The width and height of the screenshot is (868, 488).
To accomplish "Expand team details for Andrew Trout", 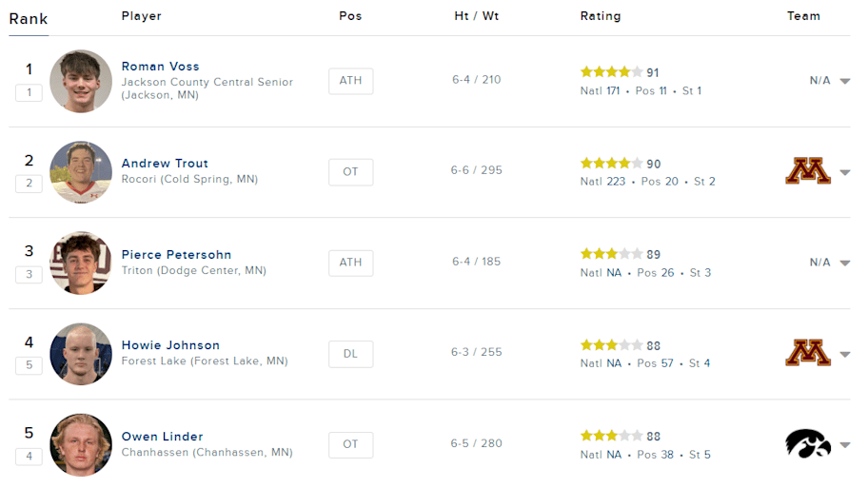I will pos(845,172).
